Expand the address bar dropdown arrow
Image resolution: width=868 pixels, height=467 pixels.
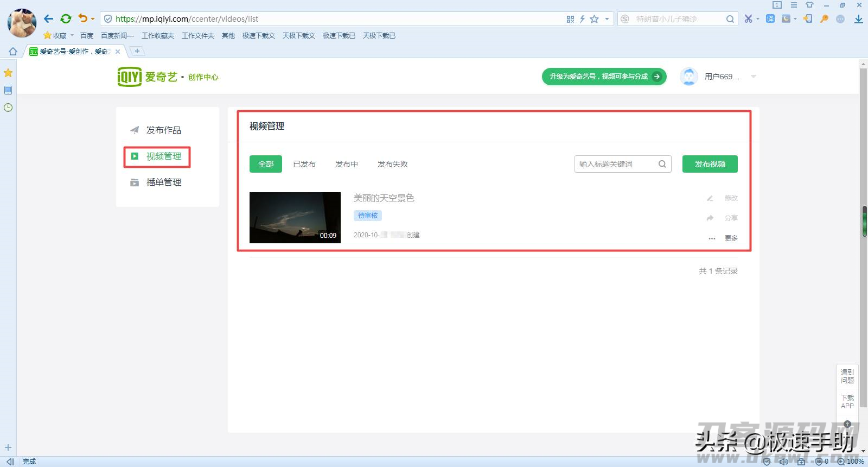(x=607, y=19)
